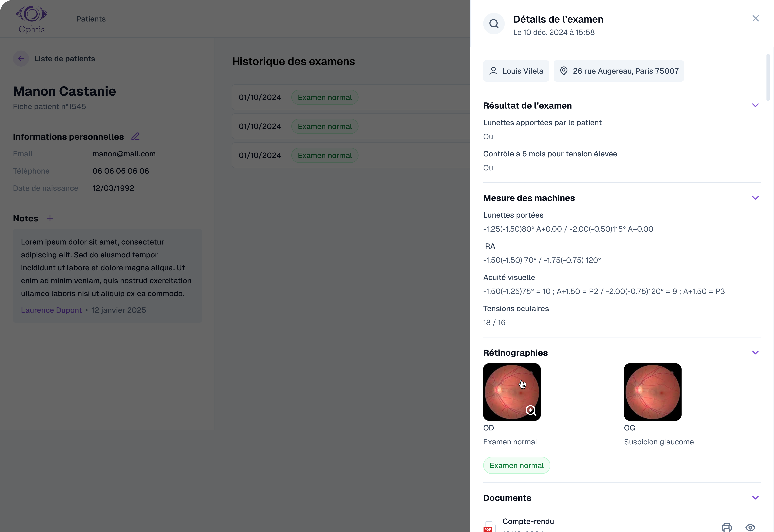Click the 26 rue Augereau address chip
This screenshot has width=774, height=532.
point(619,71)
